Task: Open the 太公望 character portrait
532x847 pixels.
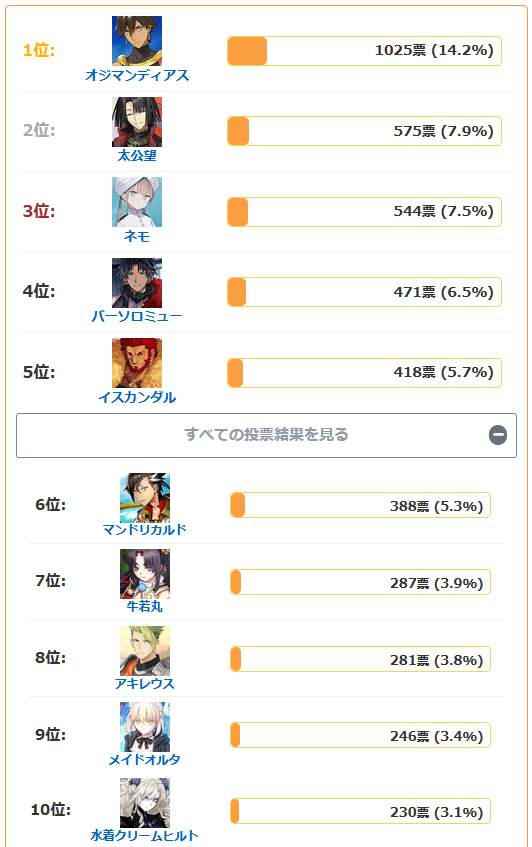Action: [137, 122]
